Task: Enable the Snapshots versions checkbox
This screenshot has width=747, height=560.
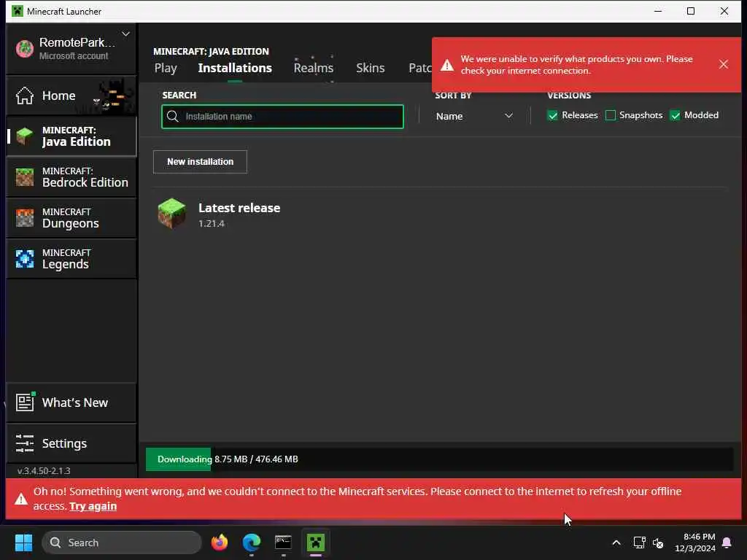Action: pyautogui.click(x=611, y=115)
